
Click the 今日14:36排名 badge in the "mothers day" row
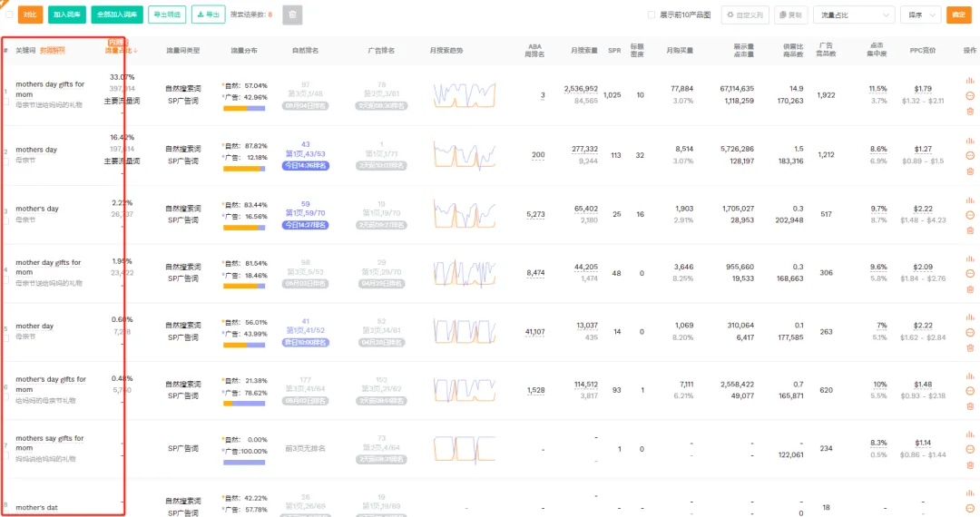305,165
